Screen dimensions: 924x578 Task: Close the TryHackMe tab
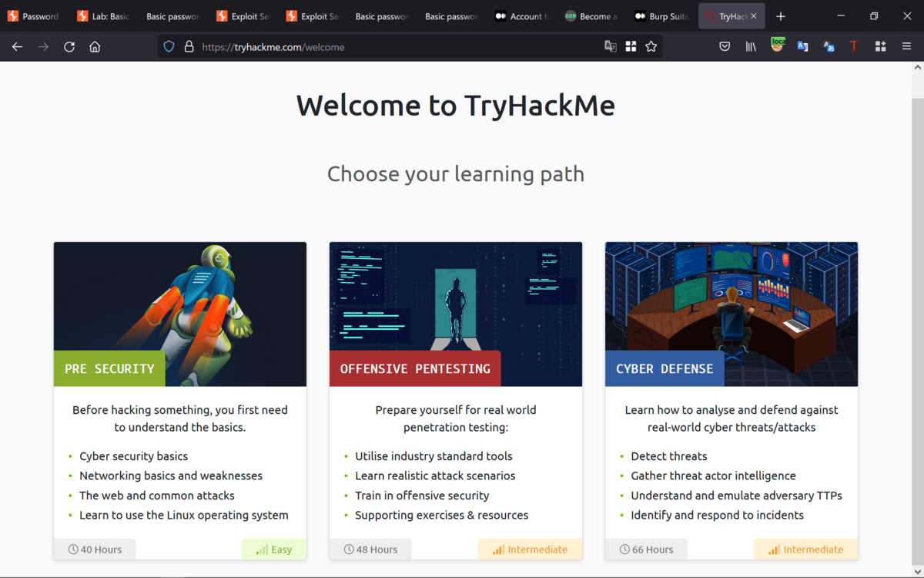(754, 16)
